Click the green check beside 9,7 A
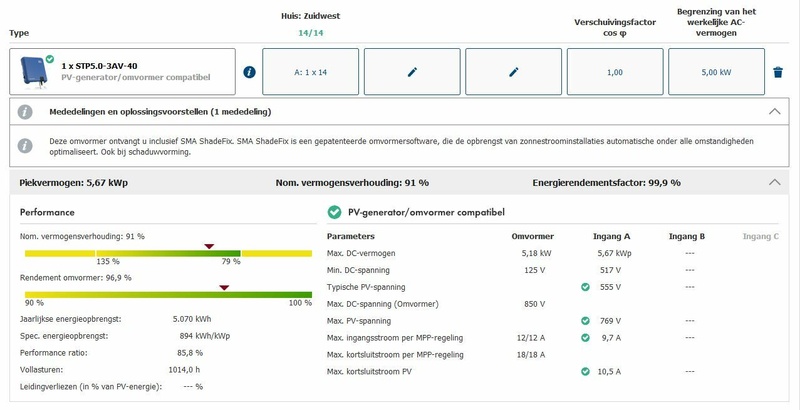 (585, 338)
